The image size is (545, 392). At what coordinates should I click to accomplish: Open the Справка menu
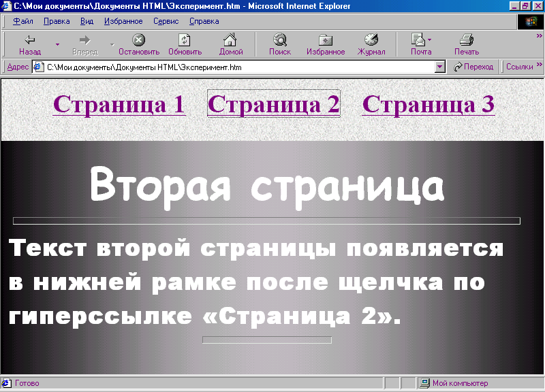pyautogui.click(x=204, y=21)
